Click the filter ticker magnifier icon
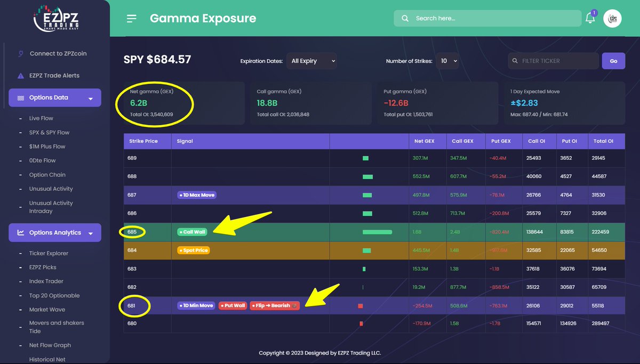Image resolution: width=640 pixels, height=364 pixels. 515,61
